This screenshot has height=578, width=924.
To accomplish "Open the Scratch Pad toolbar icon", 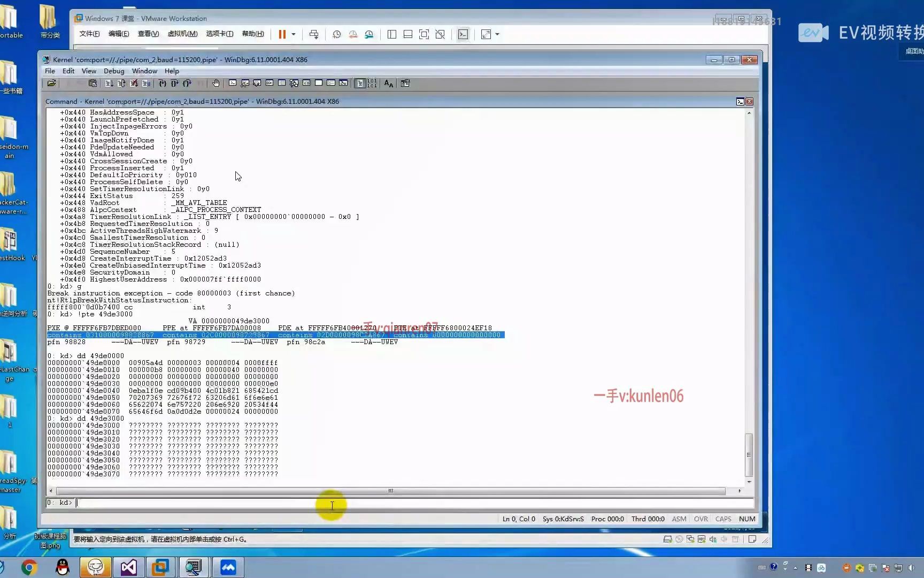I will [319, 83].
